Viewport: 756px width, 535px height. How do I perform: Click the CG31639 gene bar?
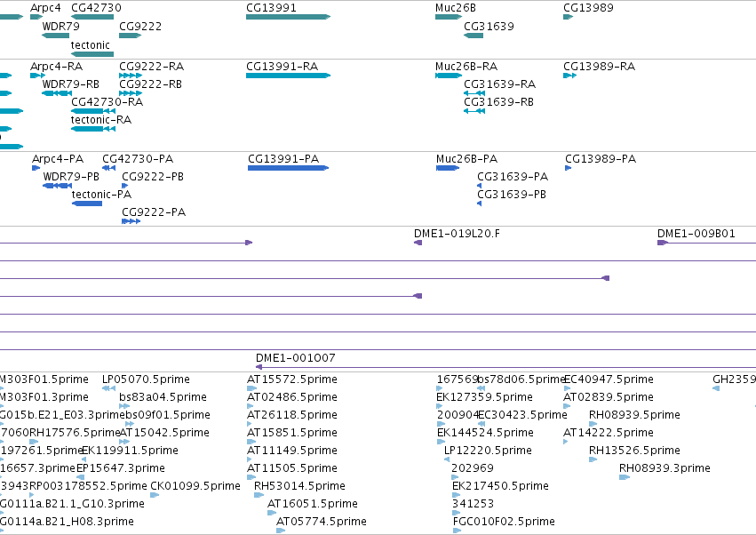[473, 36]
